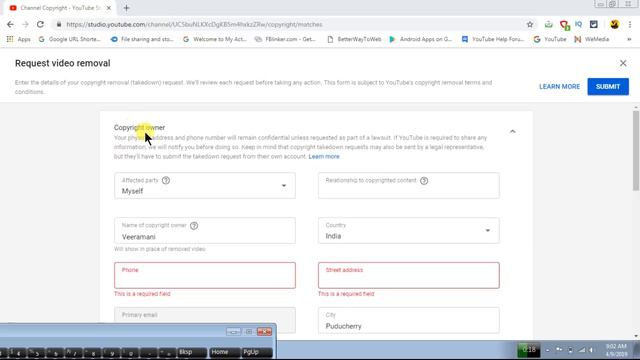Open Chrome menu three dots
The image size is (640, 360).
point(630,24)
